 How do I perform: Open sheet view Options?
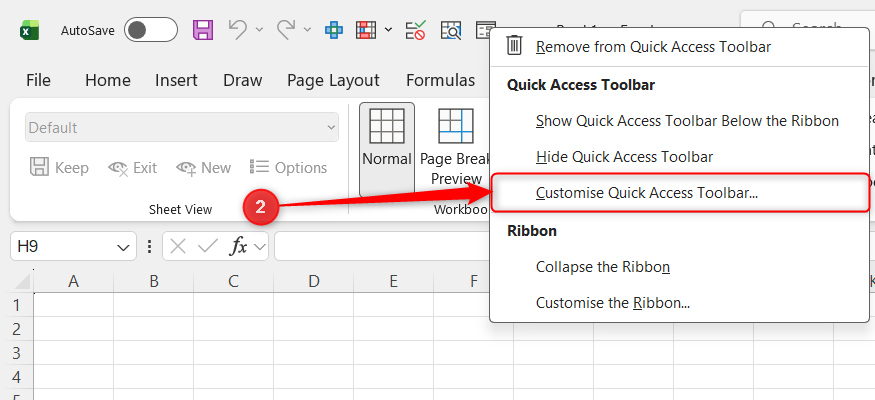(289, 167)
